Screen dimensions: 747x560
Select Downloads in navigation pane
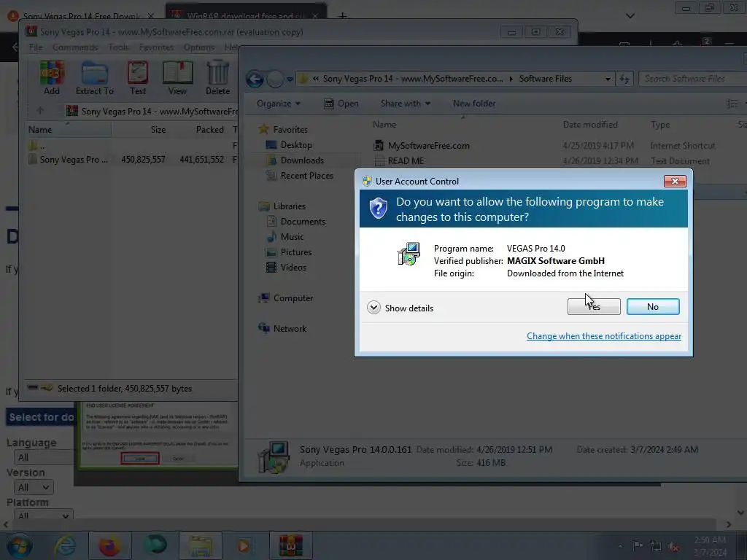click(x=295, y=160)
